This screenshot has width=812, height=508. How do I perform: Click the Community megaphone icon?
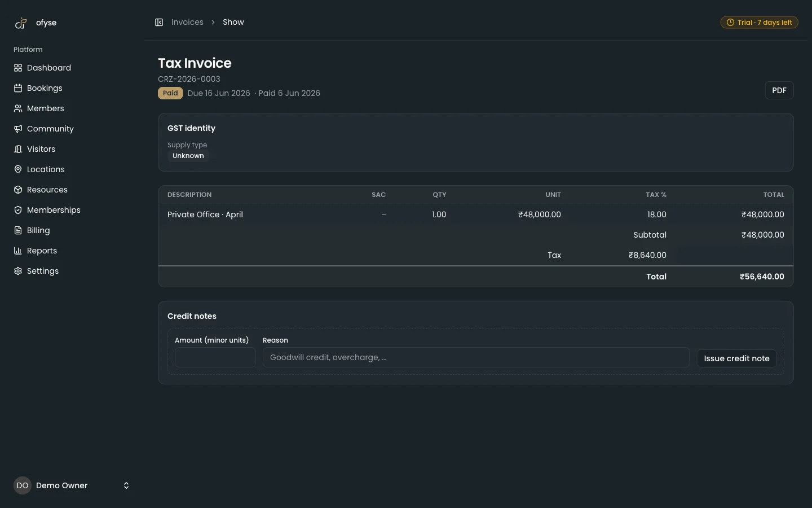pyautogui.click(x=18, y=129)
